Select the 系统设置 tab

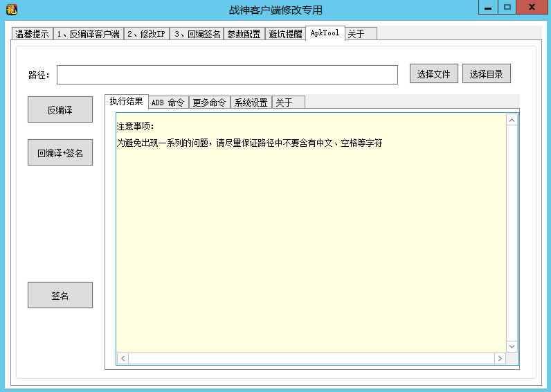click(x=251, y=103)
